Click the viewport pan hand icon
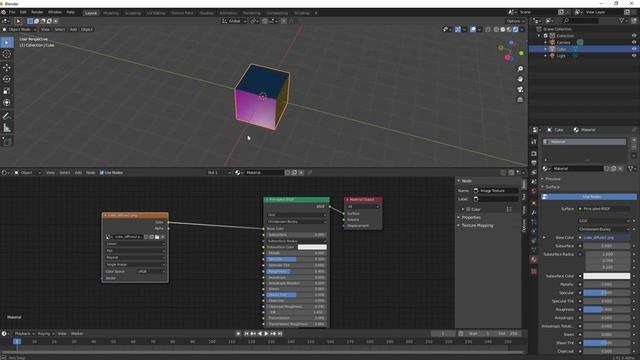 coord(520,79)
